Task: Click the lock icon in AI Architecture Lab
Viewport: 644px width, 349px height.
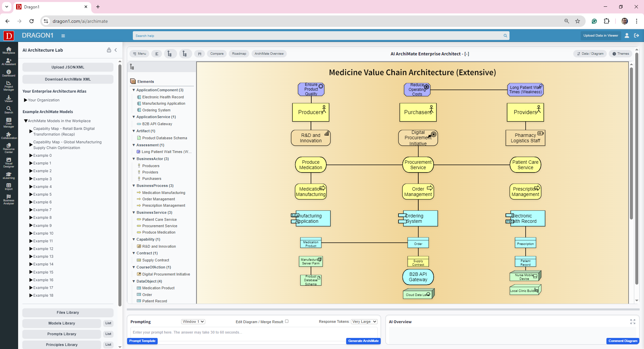Action: click(109, 50)
